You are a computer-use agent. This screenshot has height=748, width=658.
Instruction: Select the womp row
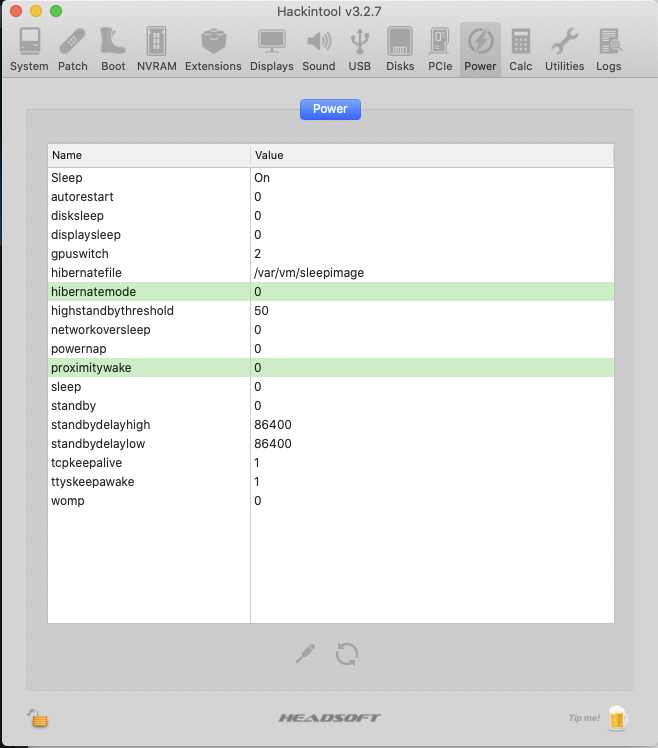pos(331,501)
